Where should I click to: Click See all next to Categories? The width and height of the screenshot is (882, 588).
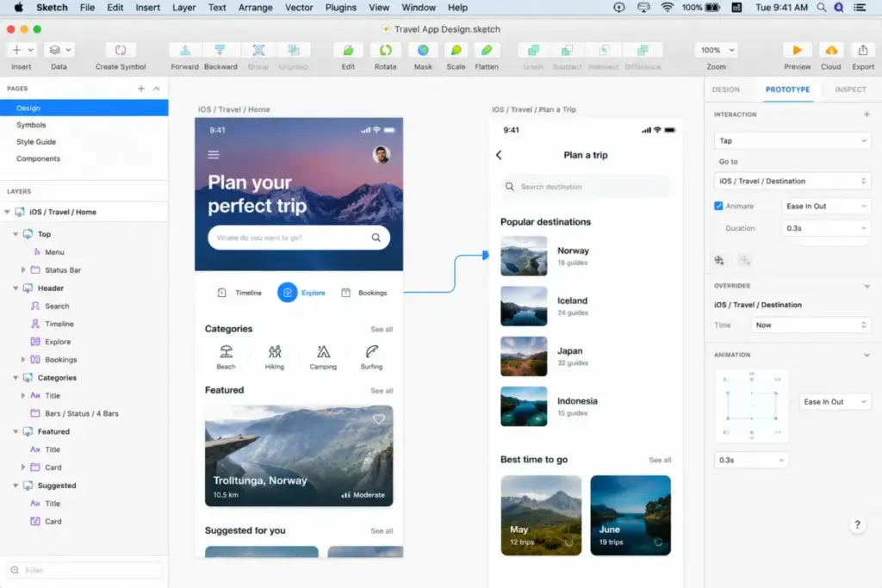(382, 330)
